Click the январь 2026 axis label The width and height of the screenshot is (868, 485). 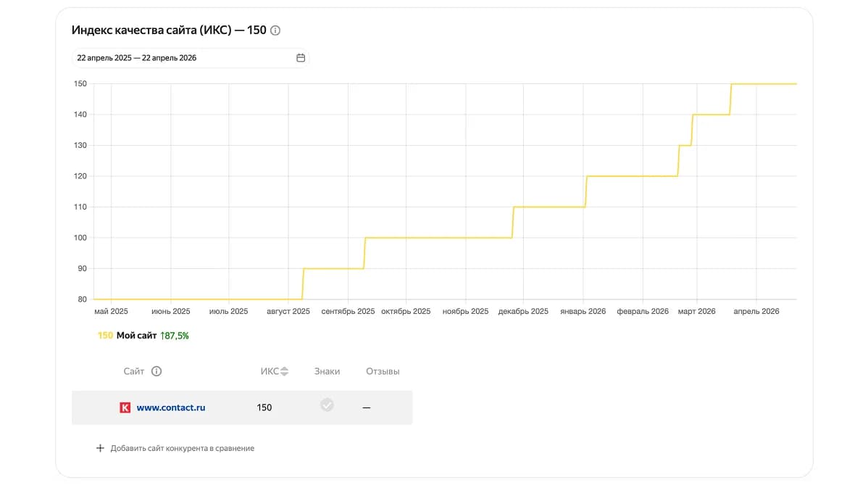pyautogui.click(x=583, y=311)
